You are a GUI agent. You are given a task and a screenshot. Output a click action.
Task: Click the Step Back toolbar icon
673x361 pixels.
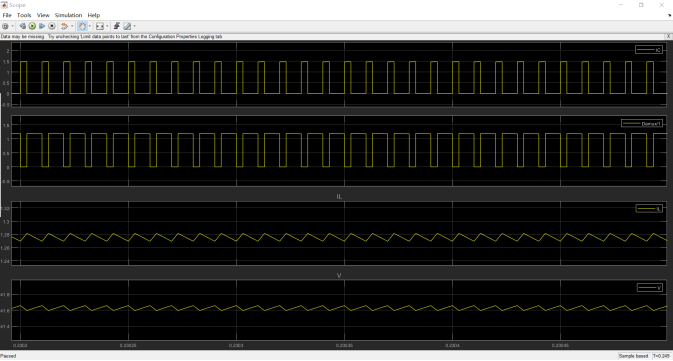pyautogui.click(x=22, y=26)
